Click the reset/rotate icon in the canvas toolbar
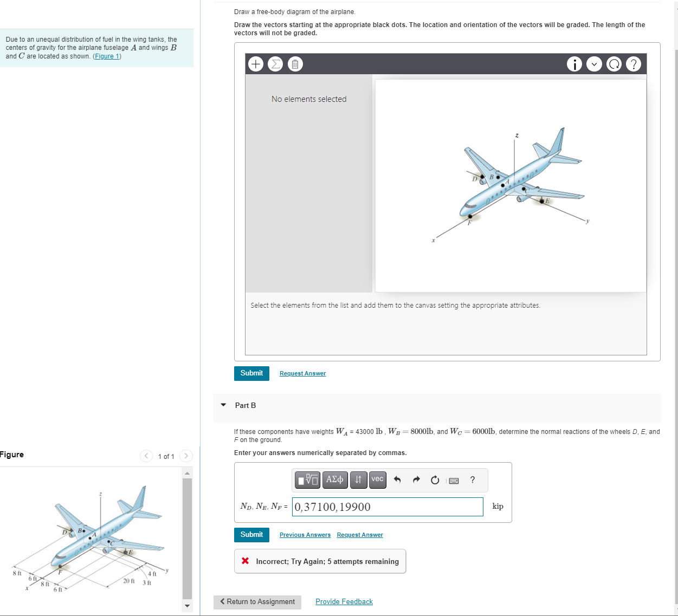This screenshot has width=678, height=616. tap(614, 64)
